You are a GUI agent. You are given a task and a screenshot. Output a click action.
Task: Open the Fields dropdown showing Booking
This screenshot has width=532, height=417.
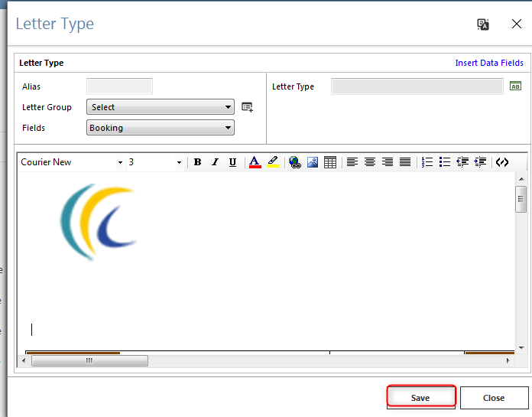(161, 128)
